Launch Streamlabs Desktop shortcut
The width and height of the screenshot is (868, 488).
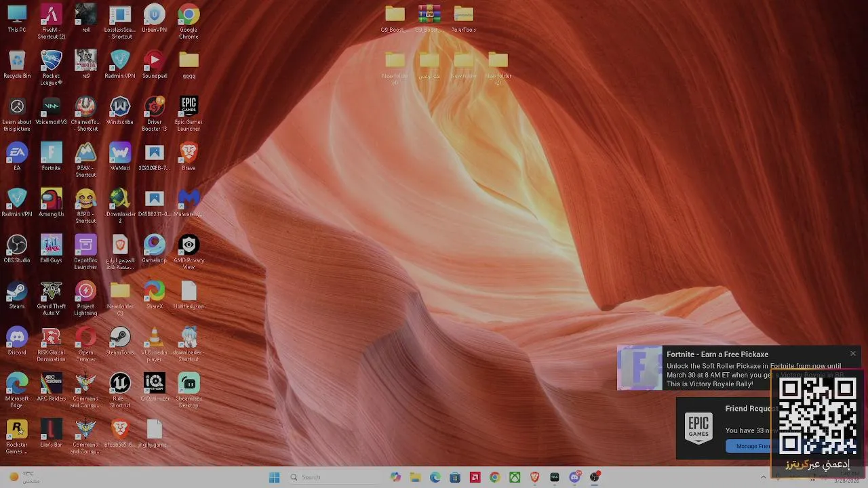189,389
